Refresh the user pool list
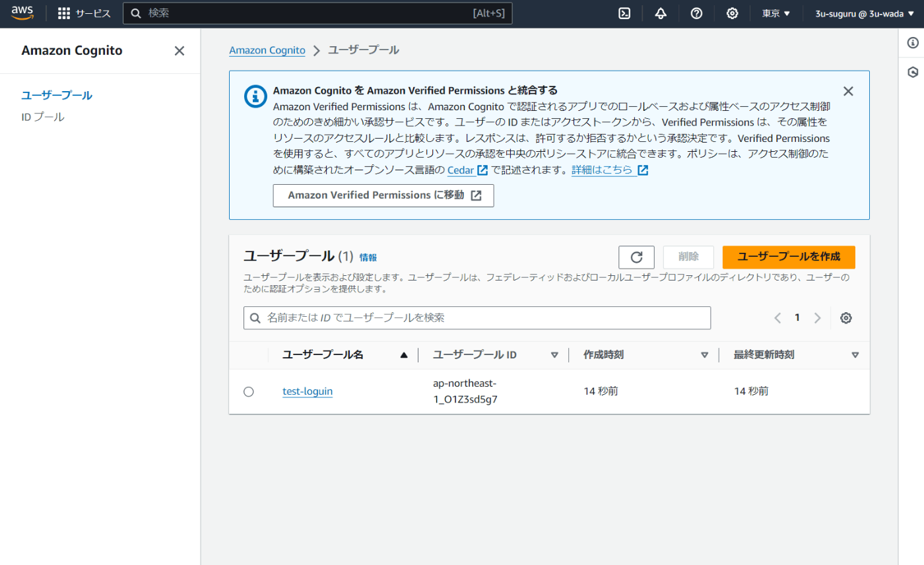 coord(636,257)
